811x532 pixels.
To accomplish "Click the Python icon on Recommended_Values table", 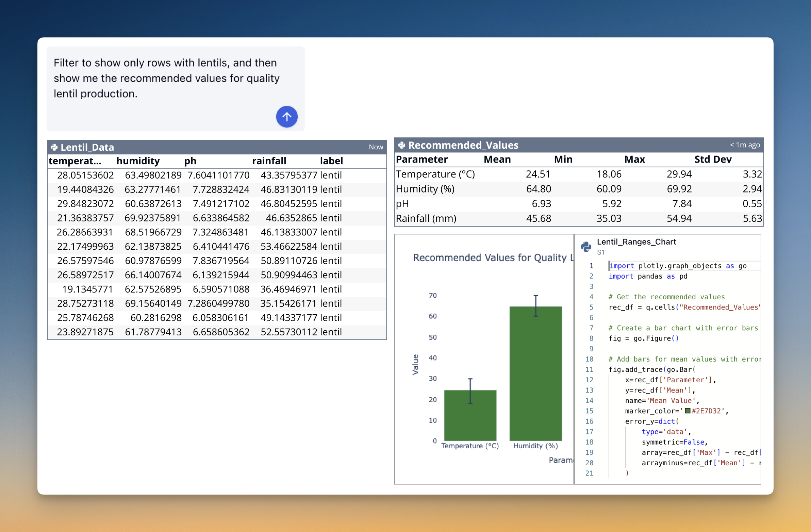I will (x=402, y=145).
